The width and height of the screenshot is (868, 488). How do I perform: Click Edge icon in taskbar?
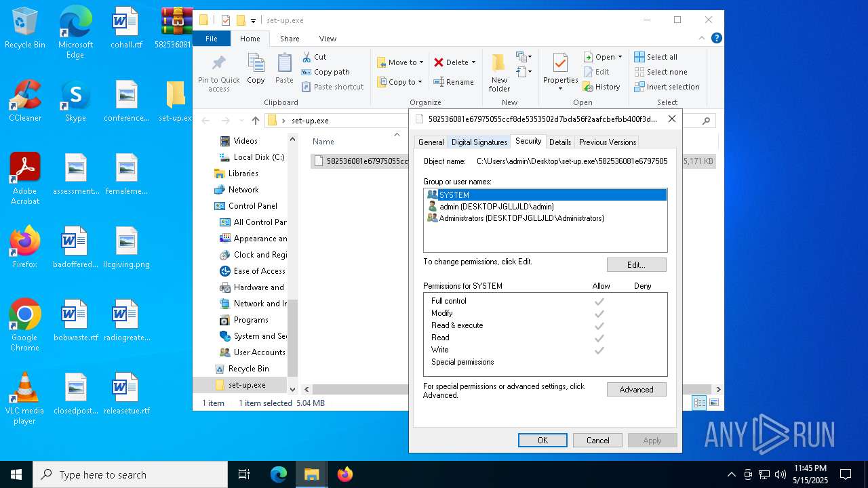[279, 474]
